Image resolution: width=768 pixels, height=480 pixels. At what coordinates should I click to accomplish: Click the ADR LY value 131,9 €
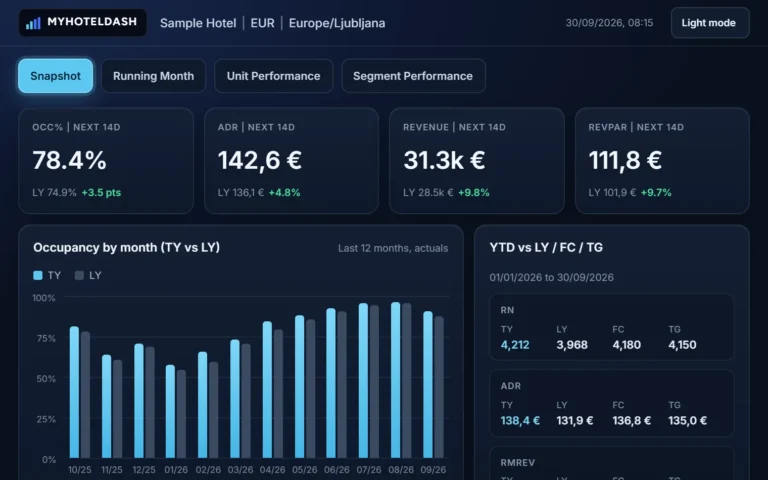pos(575,421)
